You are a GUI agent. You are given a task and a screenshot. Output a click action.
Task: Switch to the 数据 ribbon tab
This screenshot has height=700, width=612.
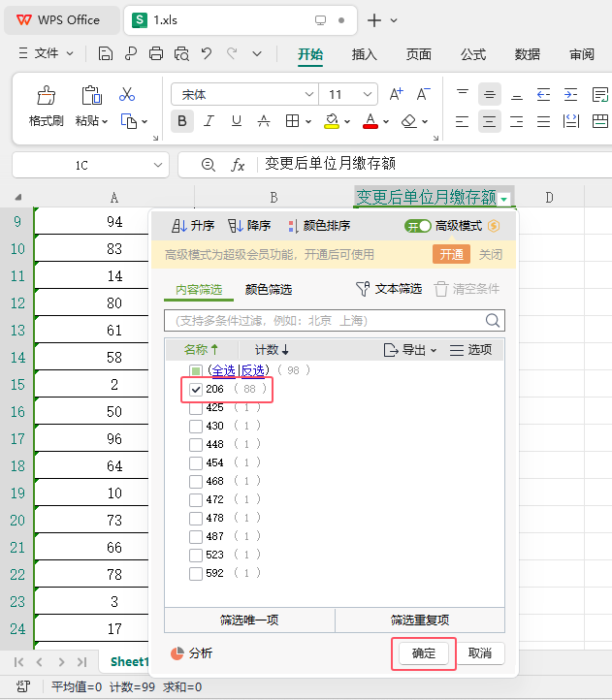[x=527, y=54]
